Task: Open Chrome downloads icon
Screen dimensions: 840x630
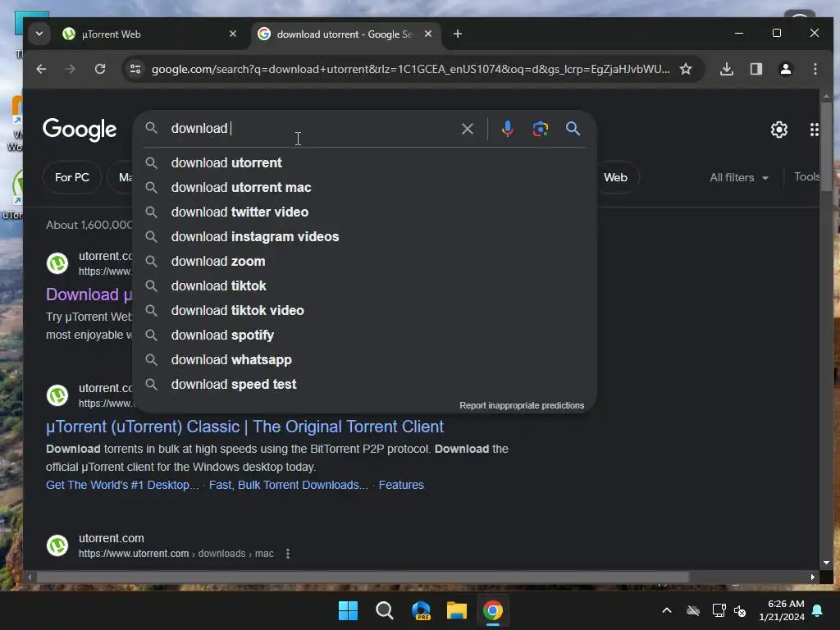Action: pyautogui.click(x=727, y=69)
